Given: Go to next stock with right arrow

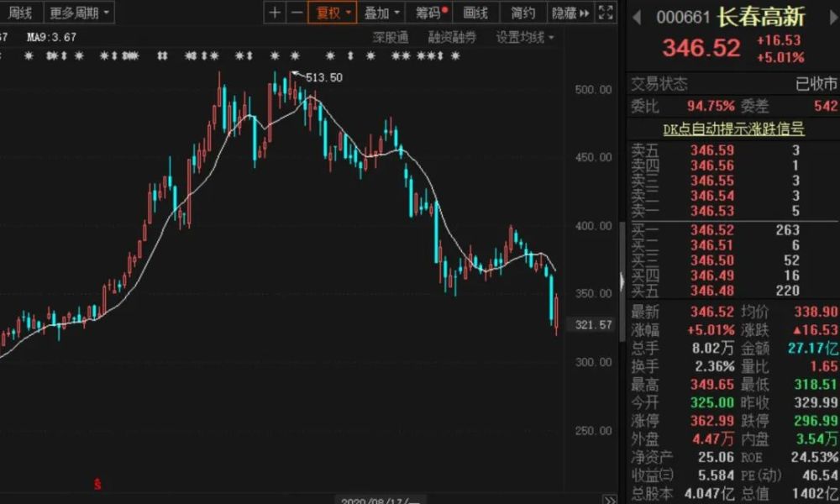Looking at the screenshot, I should [x=833, y=17].
